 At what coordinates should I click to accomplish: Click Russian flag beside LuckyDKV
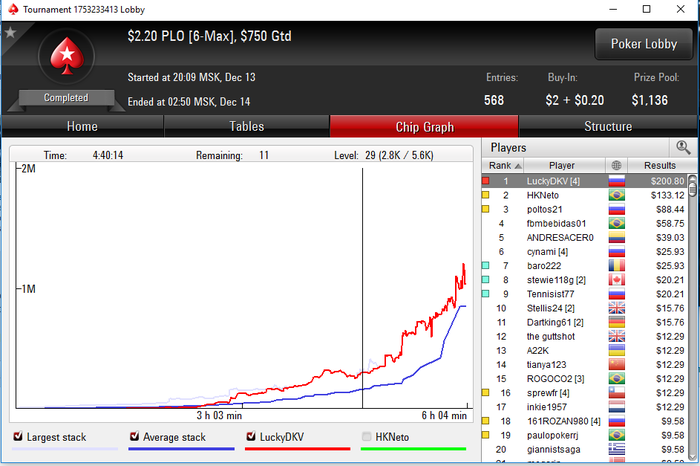coord(617,181)
